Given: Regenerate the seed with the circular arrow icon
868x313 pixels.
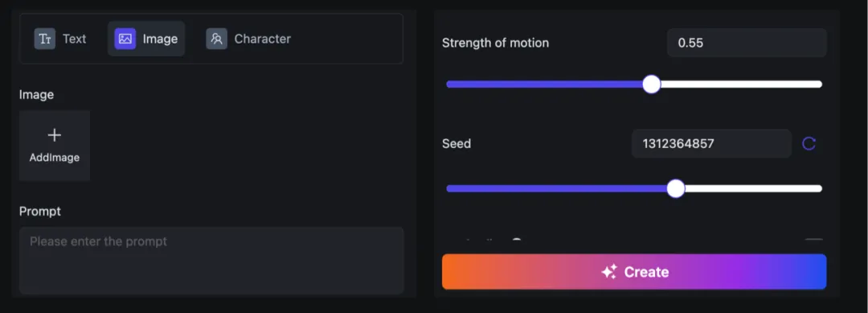Looking at the screenshot, I should tap(809, 143).
